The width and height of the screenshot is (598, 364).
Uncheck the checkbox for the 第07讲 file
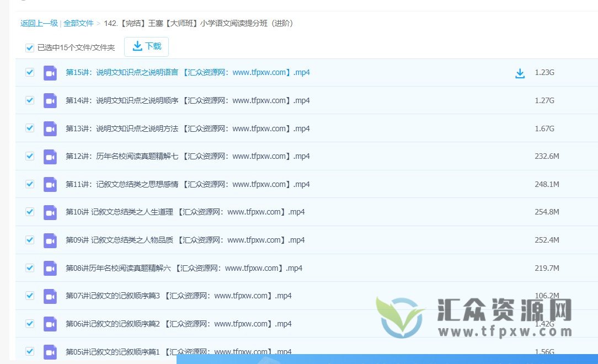pos(29,296)
